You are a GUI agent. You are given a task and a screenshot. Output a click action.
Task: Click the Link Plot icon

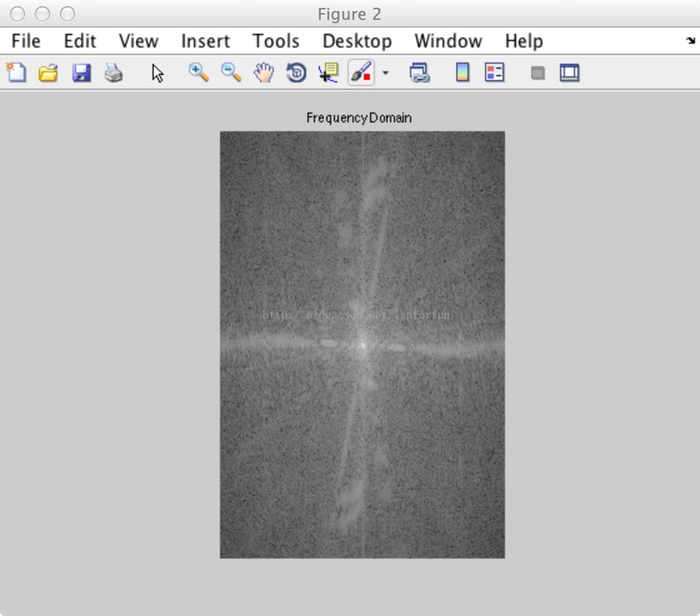pyautogui.click(x=419, y=72)
